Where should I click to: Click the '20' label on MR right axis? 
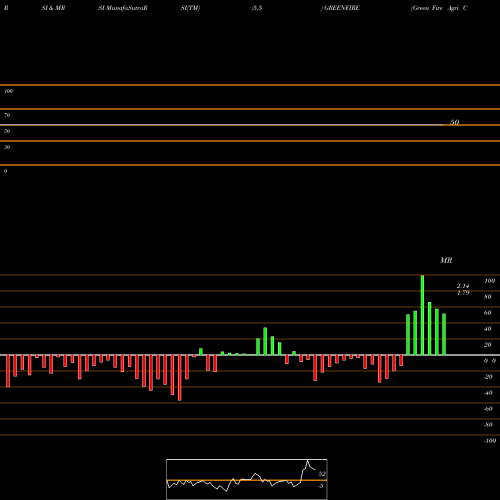[488, 345]
